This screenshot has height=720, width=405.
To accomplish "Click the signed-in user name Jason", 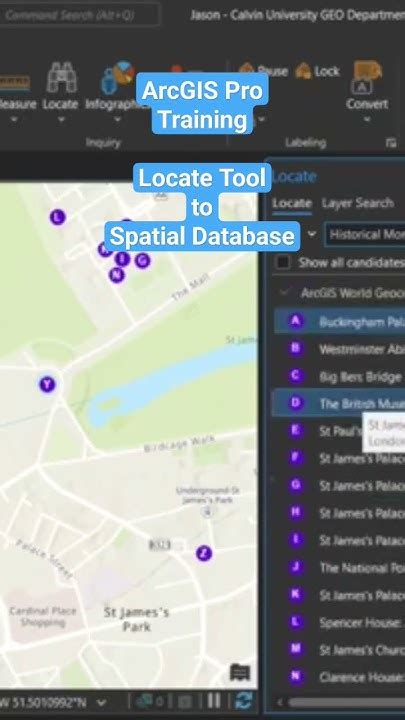I will click(205, 15).
